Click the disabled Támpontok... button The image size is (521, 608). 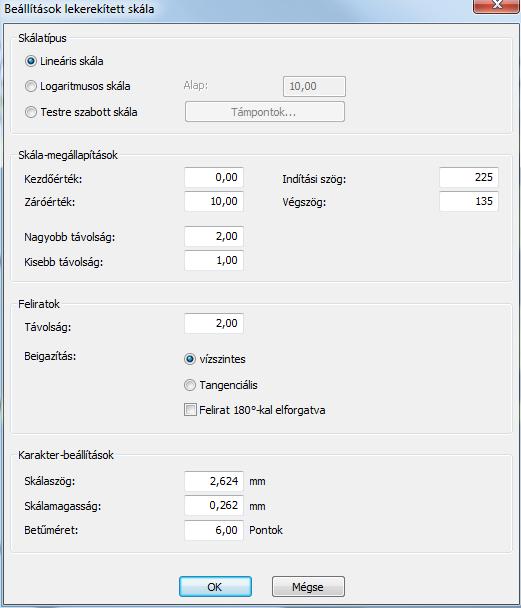tap(265, 112)
